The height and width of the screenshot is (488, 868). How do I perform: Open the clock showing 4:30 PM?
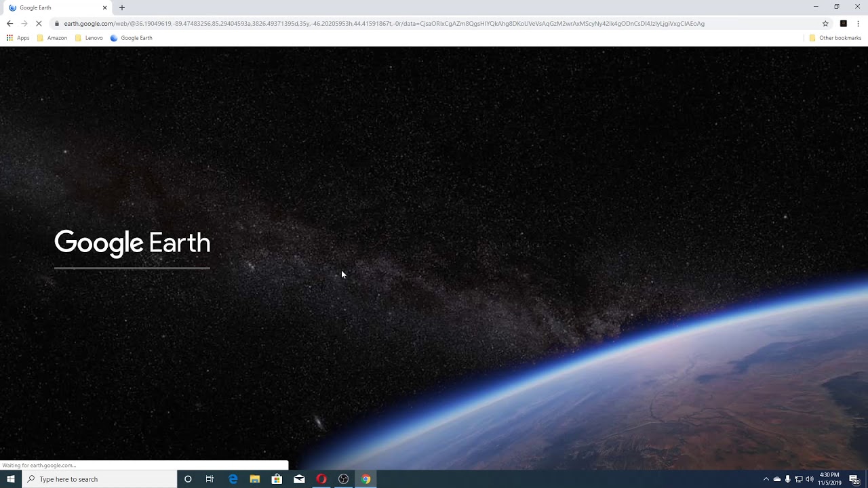click(x=830, y=479)
